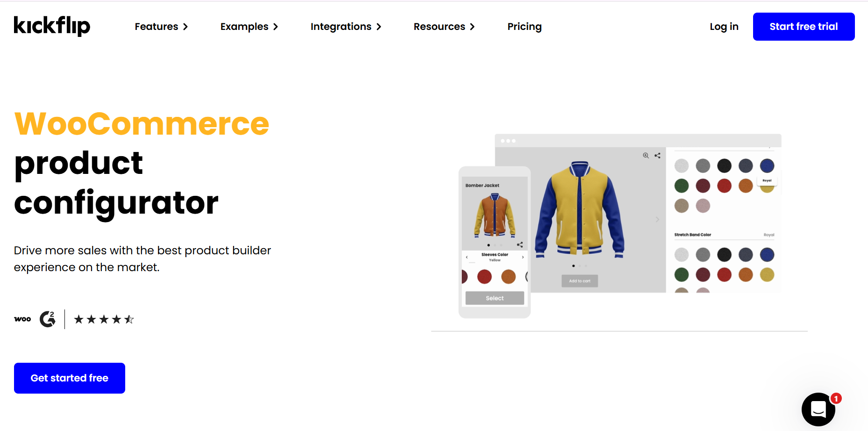Viewport: 868px width, 431px height.
Task: Click the zoom magnifier icon above the jacket
Action: click(x=646, y=156)
